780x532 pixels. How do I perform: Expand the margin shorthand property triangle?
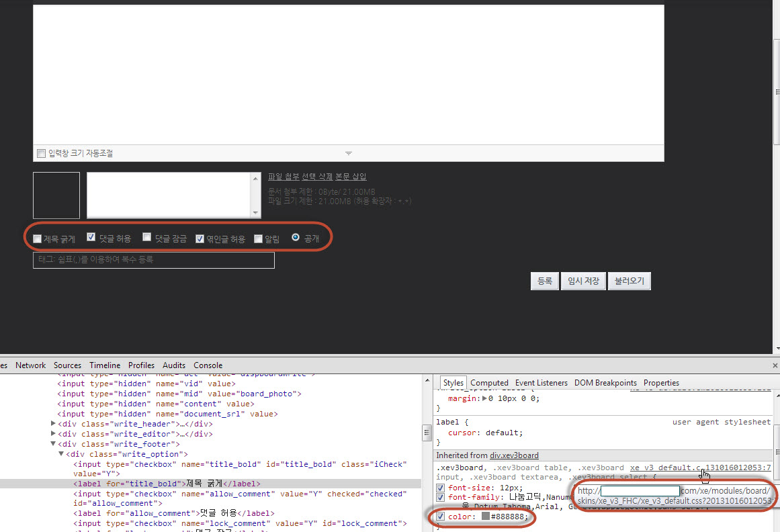[485, 398]
